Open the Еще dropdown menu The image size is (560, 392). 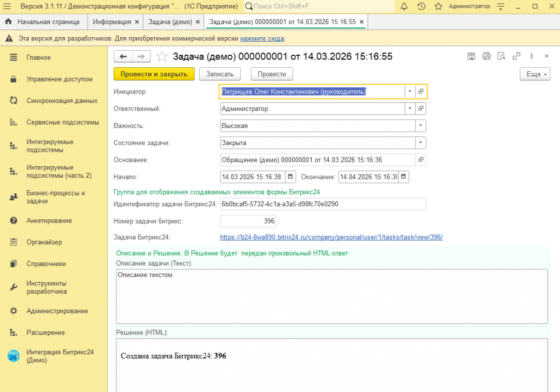click(x=534, y=74)
